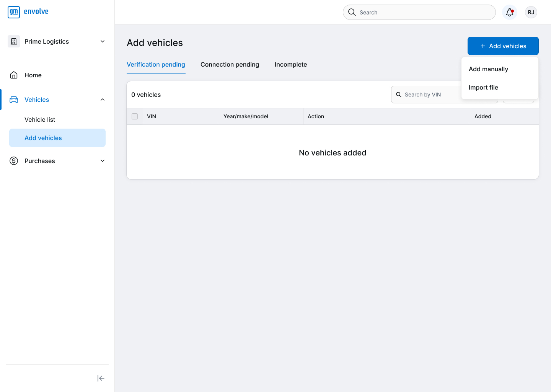Image resolution: width=551 pixels, height=392 pixels.
Task: Choose Add manually from the dropdown
Action: [x=500, y=69]
